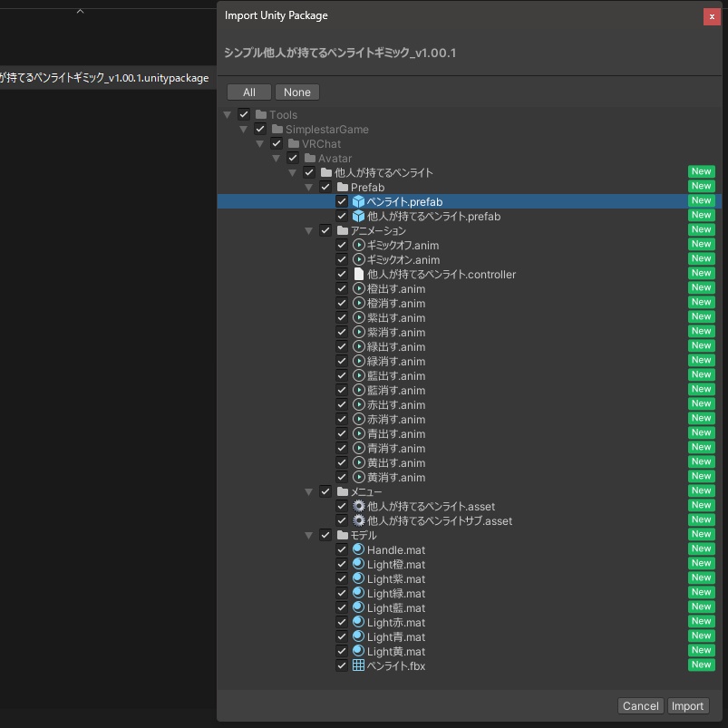
Task: Uncheck the 橙消す.anim checkbox
Action: (x=342, y=303)
